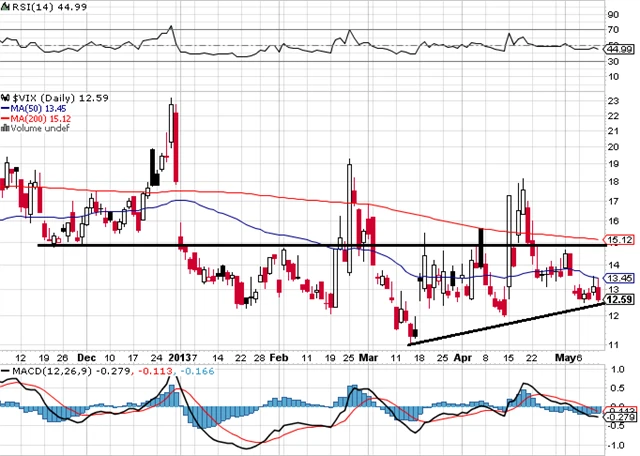
Task: Click the 15.12 red price tag
Action: click(x=619, y=241)
